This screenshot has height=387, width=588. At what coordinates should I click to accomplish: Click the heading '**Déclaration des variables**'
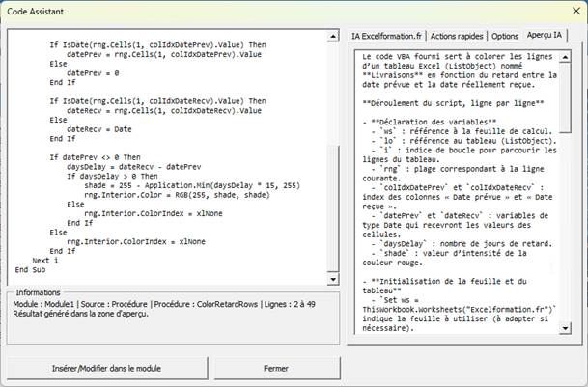click(434, 122)
